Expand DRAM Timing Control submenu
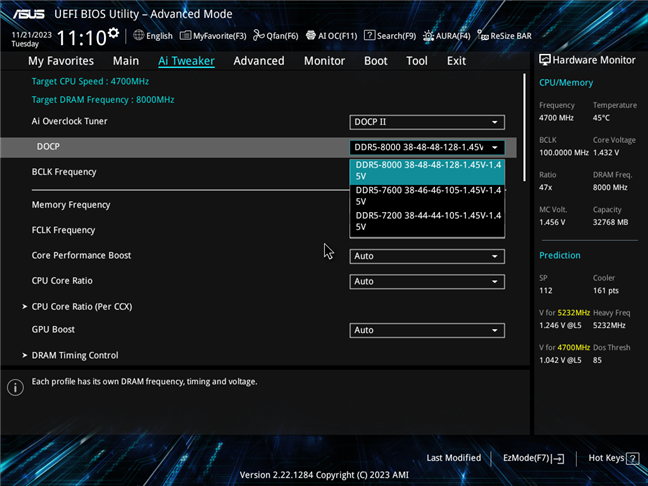Image resolution: width=648 pixels, height=486 pixels. [x=70, y=355]
